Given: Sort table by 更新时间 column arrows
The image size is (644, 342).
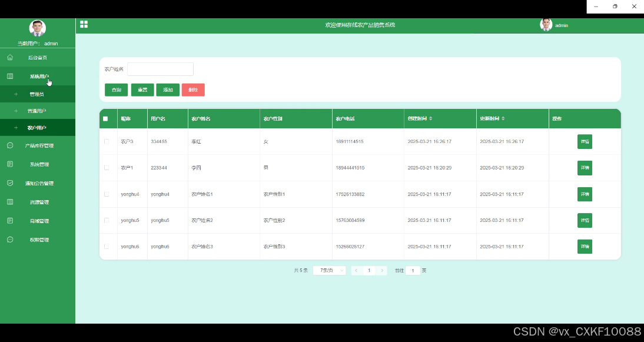Looking at the screenshot, I should click(503, 119).
